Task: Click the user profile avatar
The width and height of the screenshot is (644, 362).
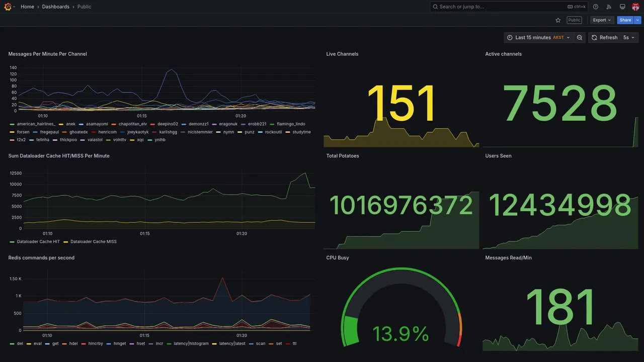Action: tap(635, 7)
